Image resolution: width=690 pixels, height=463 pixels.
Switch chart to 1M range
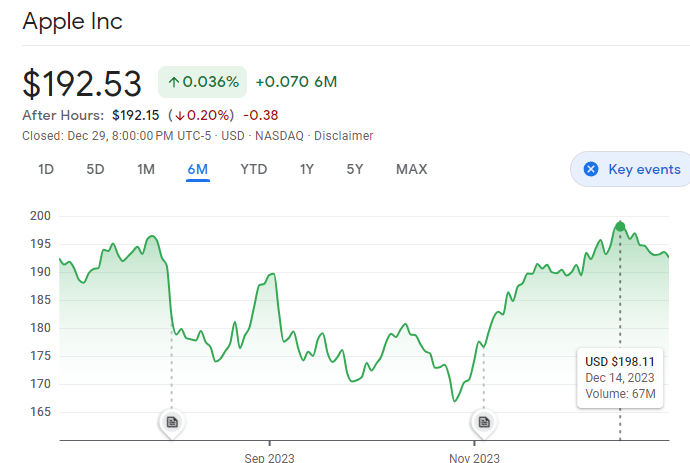[146, 169]
